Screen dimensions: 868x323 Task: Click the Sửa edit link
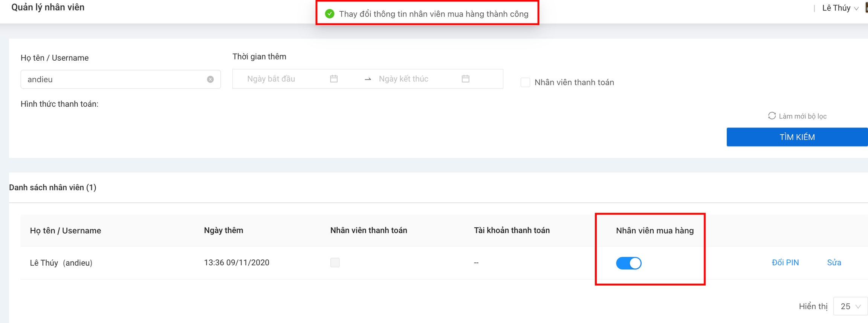pos(834,263)
